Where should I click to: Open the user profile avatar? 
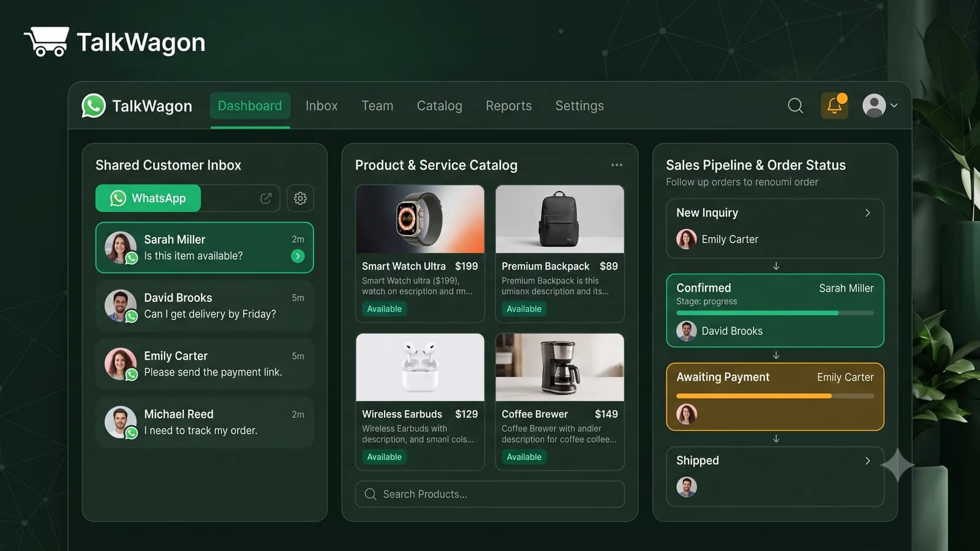coord(874,105)
